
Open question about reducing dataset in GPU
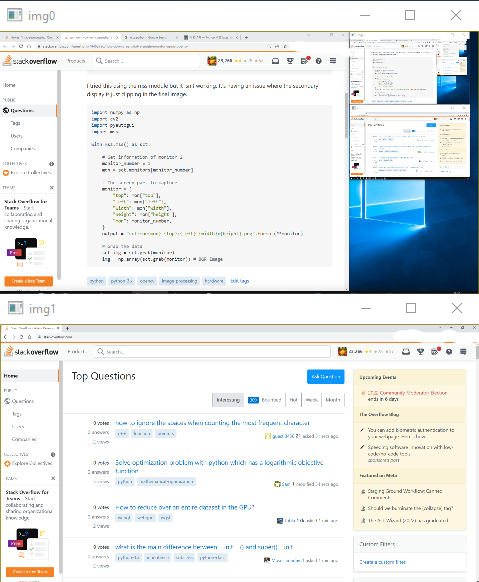pyautogui.click(x=185, y=507)
